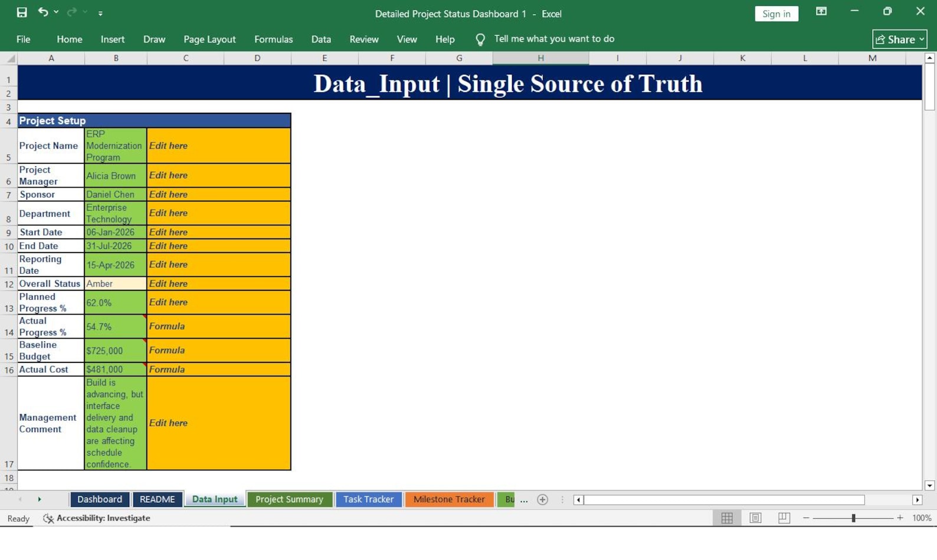Open the File menu

pos(23,40)
